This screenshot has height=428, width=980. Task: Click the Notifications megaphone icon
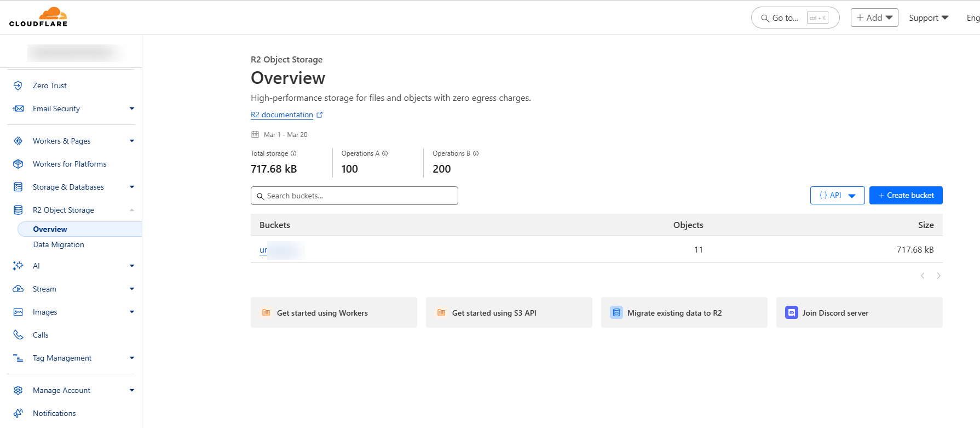(x=18, y=413)
